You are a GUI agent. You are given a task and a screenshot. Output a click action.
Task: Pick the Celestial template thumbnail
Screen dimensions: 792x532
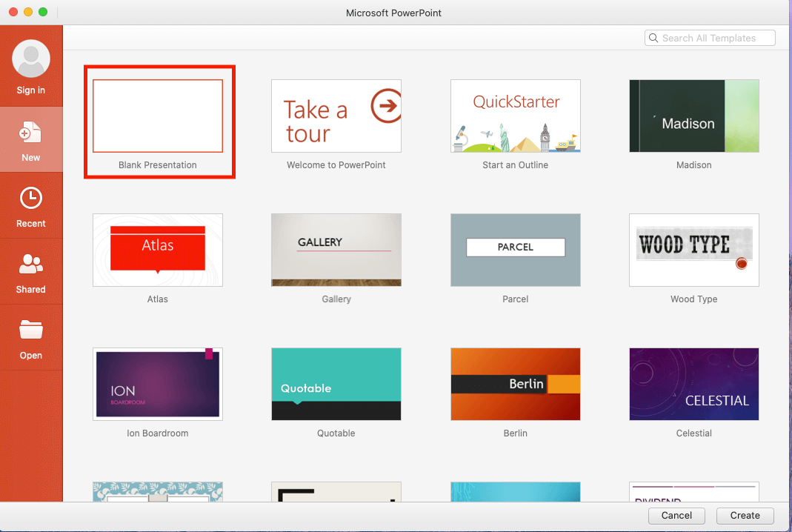(x=694, y=384)
